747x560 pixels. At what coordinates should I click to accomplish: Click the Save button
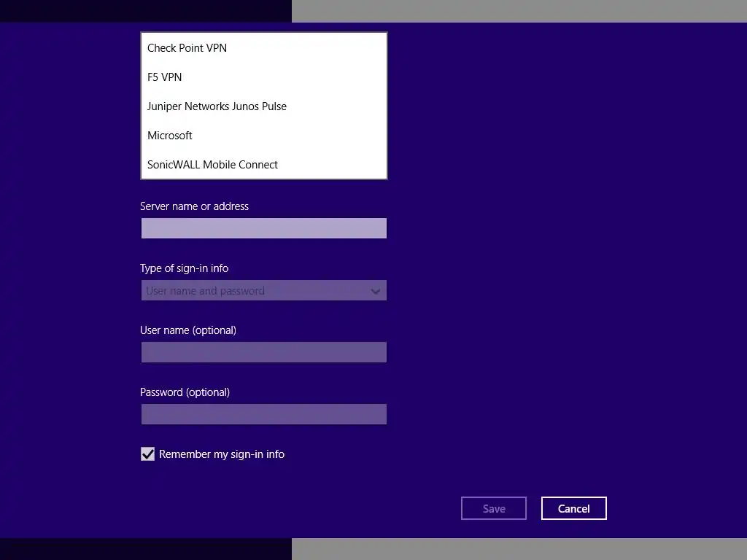coord(494,508)
